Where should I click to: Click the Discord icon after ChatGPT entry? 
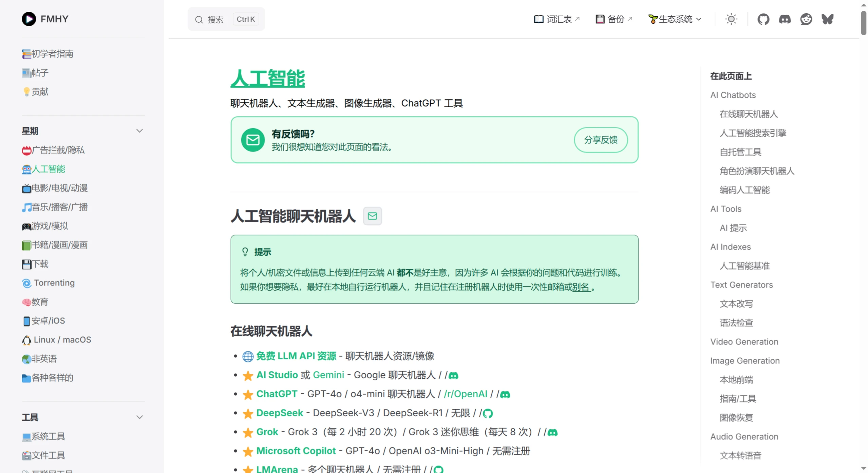[x=505, y=395]
